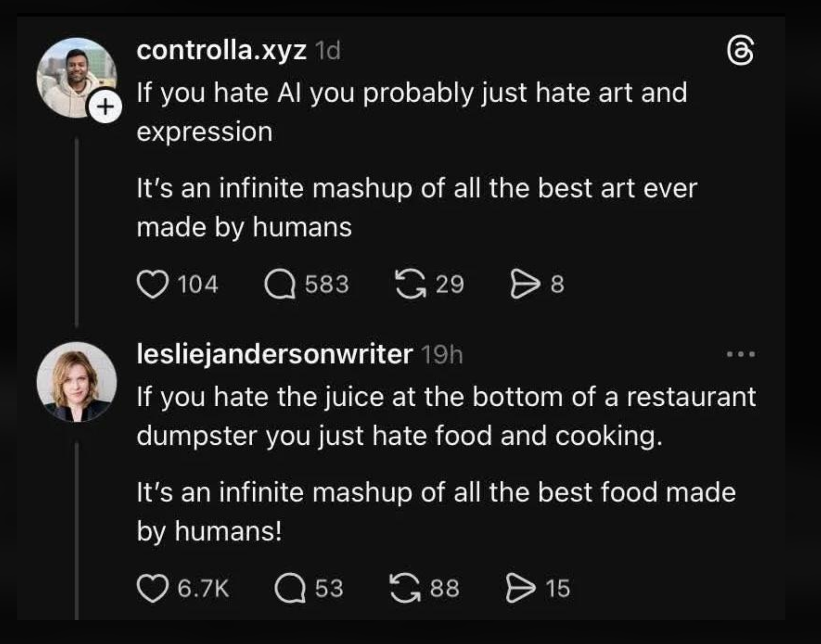The width and height of the screenshot is (821, 644).
Task: Share lesliejandersonwriter's reply via send icon
Action: pyautogui.click(x=521, y=589)
